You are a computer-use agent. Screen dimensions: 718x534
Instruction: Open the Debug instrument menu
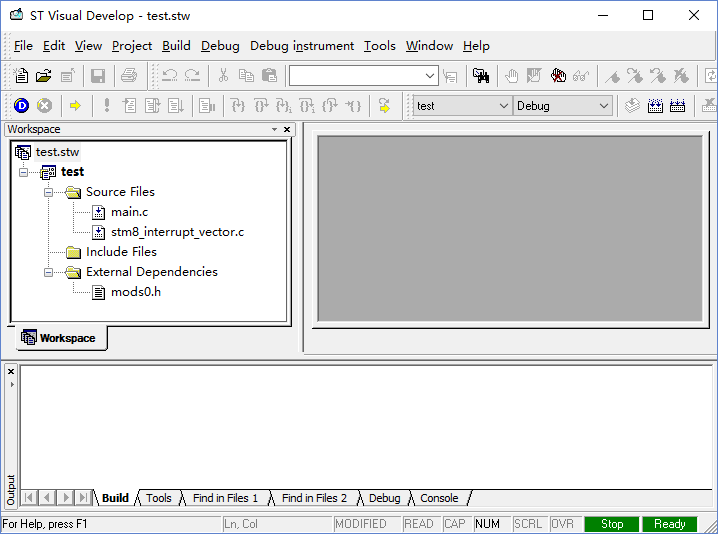(301, 46)
